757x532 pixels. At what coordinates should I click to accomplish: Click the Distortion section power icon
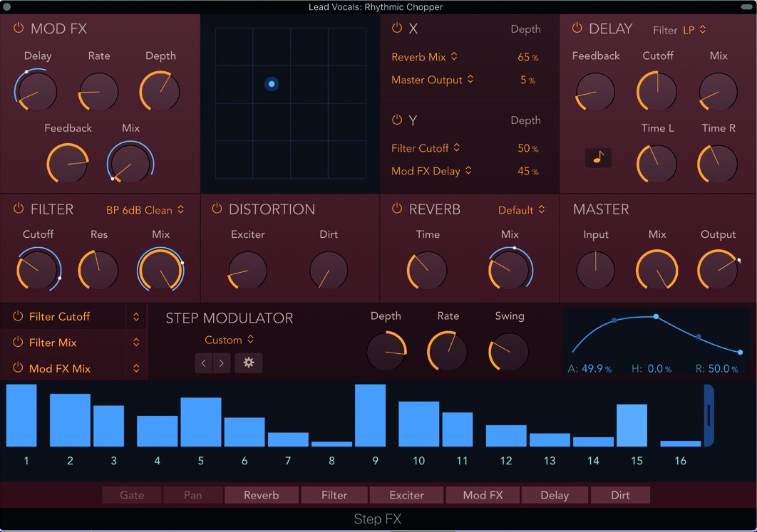(217, 209)
